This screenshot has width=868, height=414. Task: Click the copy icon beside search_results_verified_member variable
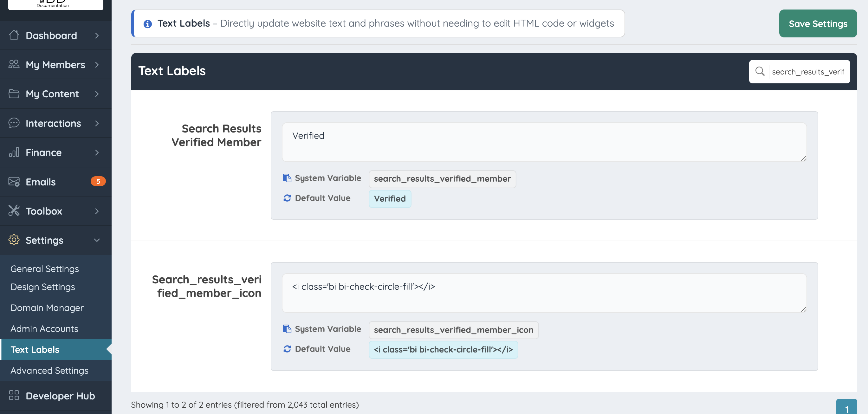(x=287, y=178)
